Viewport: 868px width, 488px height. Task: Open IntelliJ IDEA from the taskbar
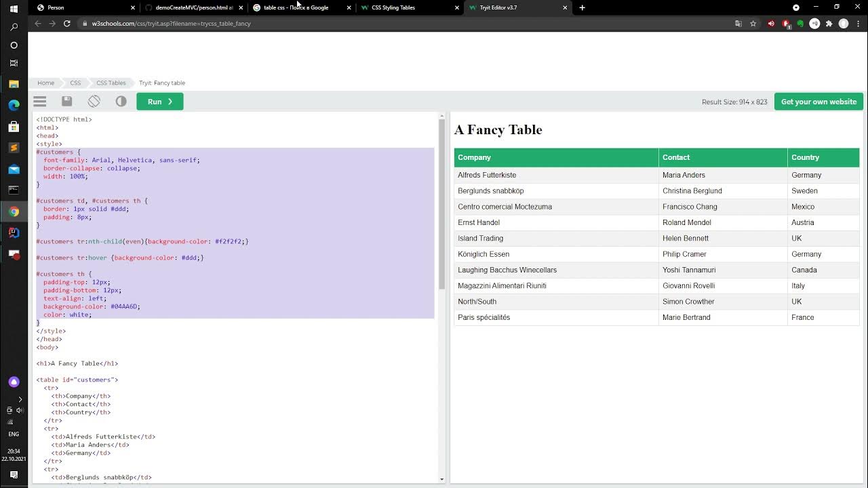tap(14, 232)
